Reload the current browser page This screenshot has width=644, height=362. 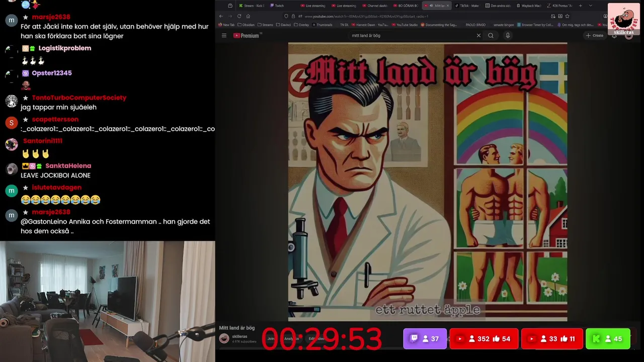click(238, 16)
